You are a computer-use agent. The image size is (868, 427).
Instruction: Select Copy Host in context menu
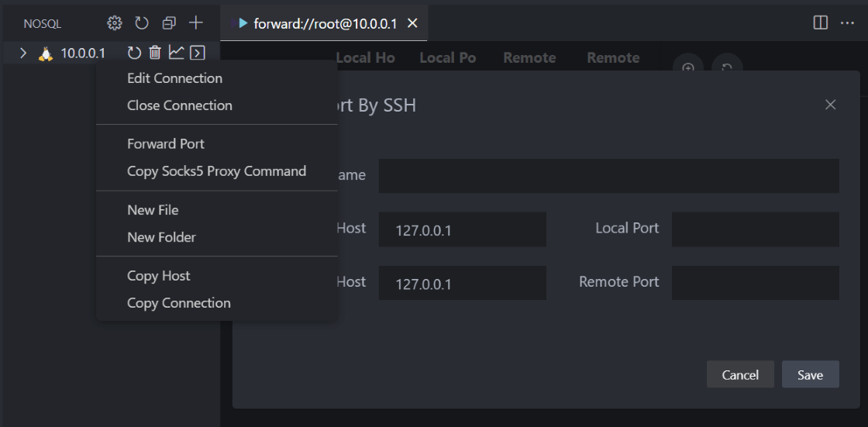(158, 276)
